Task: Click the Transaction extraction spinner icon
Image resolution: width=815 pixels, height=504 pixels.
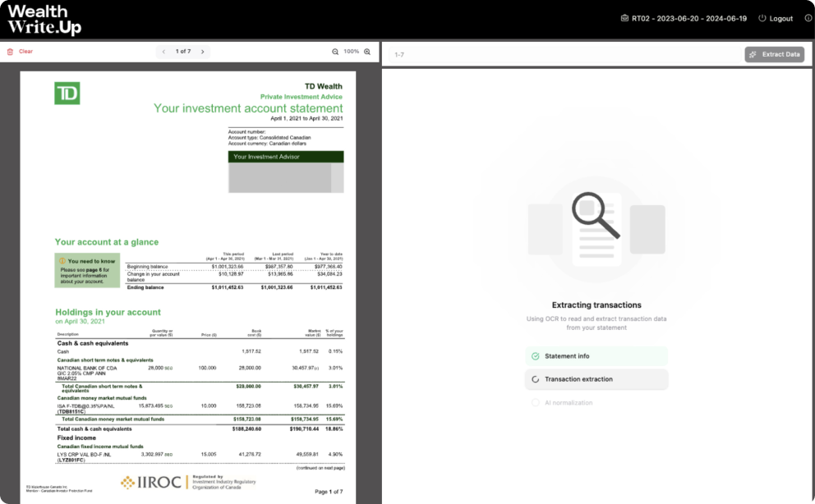Action: [x=536, y=379]
